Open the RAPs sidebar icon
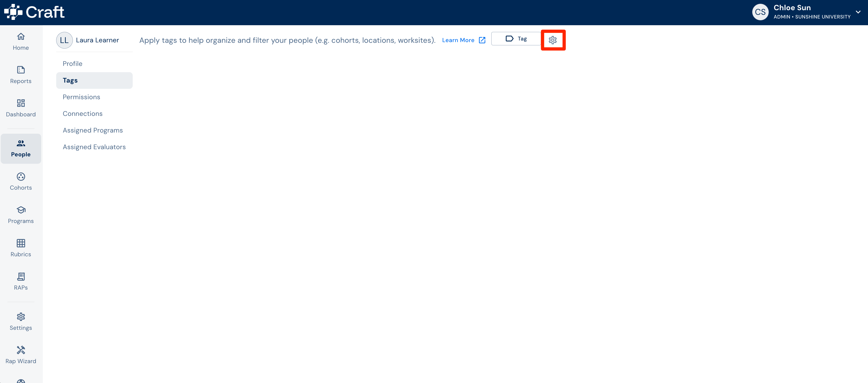Image resolution: width=868 pixels, height=383 pixels. click(21, 276)
